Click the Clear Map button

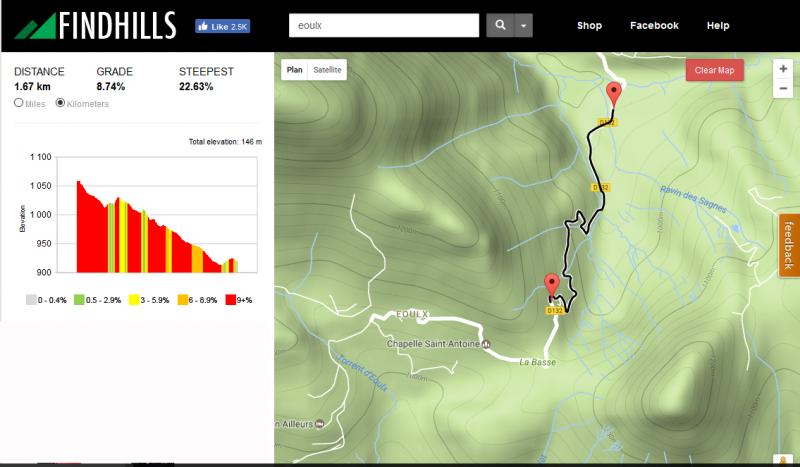pyautogui.click(x=714, y=70)
